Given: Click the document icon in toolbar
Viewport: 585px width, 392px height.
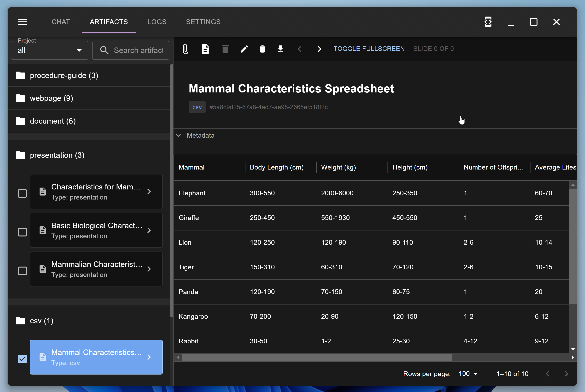Looking at the screenshot, I should pos(205,49).
